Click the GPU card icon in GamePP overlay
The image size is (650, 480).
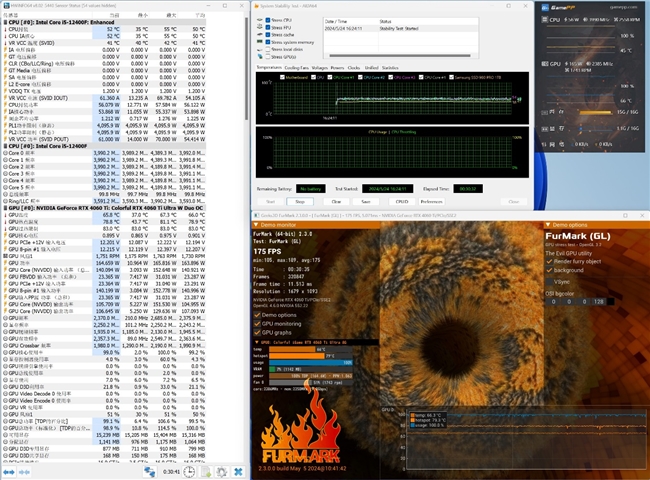pyautogui.click(x=545, y=64)
